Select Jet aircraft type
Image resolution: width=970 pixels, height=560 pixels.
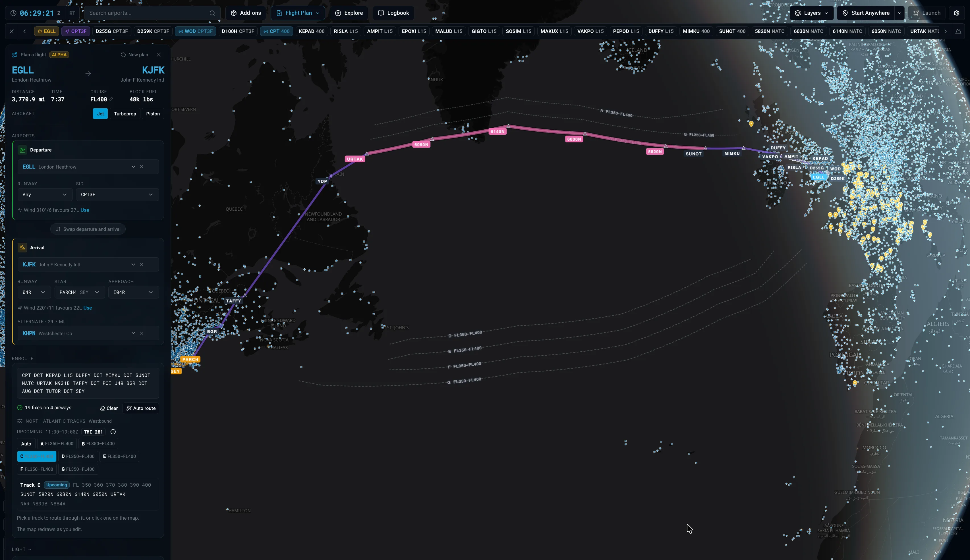(x=100, y=114)
